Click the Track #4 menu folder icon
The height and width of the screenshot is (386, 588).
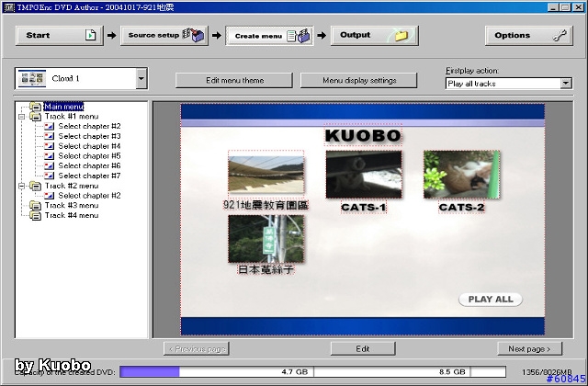[x=35, y=215]
